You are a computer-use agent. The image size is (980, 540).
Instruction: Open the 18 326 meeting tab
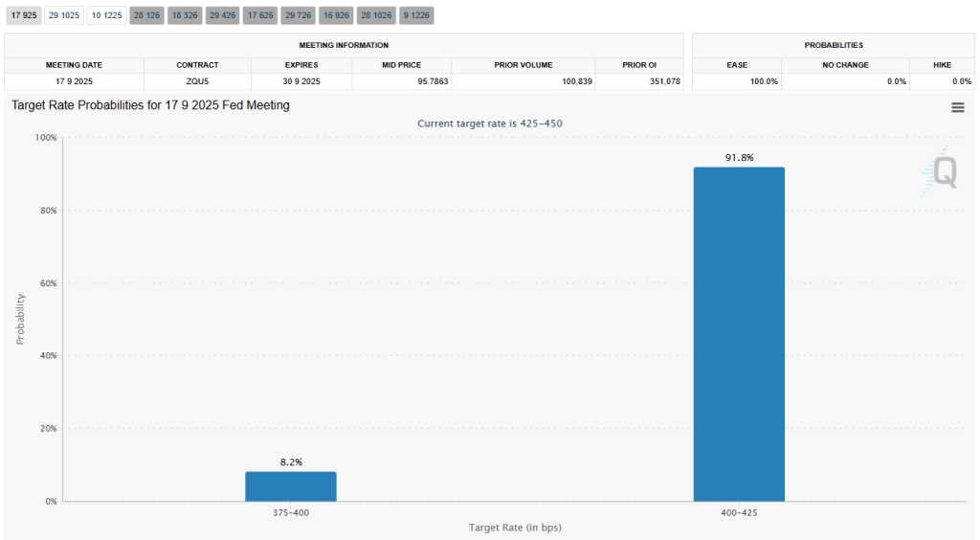pyautogui.click(x=185, y=15)
